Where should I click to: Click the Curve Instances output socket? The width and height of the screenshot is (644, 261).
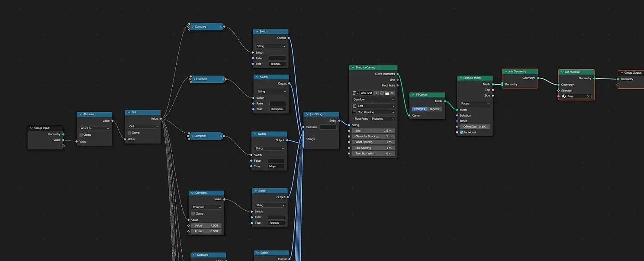tap(397, 74)
